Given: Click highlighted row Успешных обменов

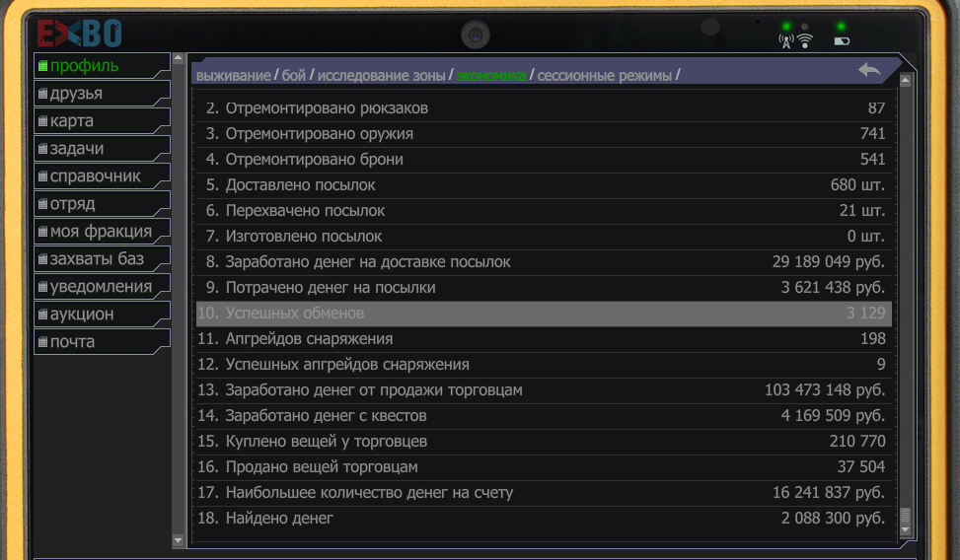Looking at the screenshot, I should (544, 314).
